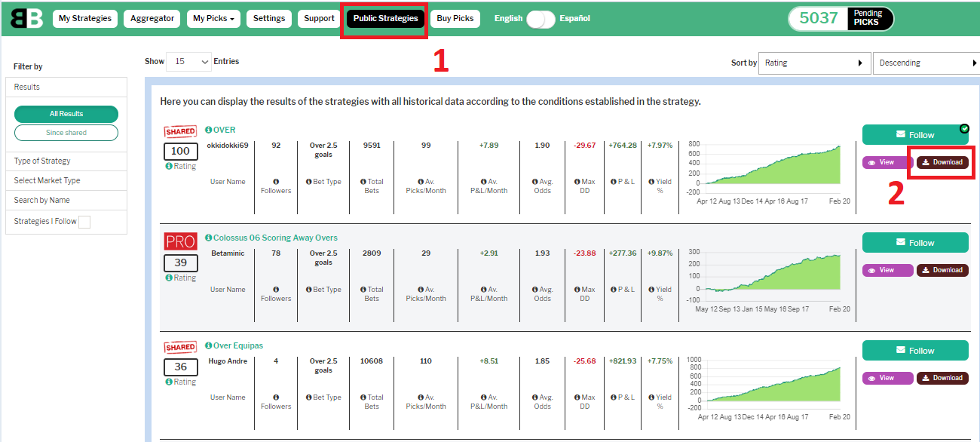The image size is (980, 442).
Task: Follow the Colossus 06 Scoring Away Overs strategy
Action: [x=915, y=243]
